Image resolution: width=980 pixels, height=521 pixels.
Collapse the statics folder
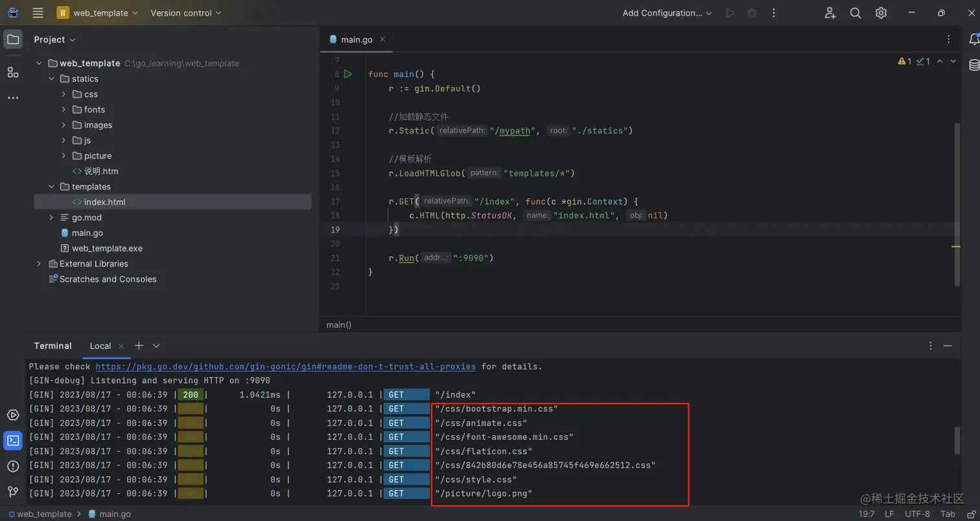click(x=51, y=79)
